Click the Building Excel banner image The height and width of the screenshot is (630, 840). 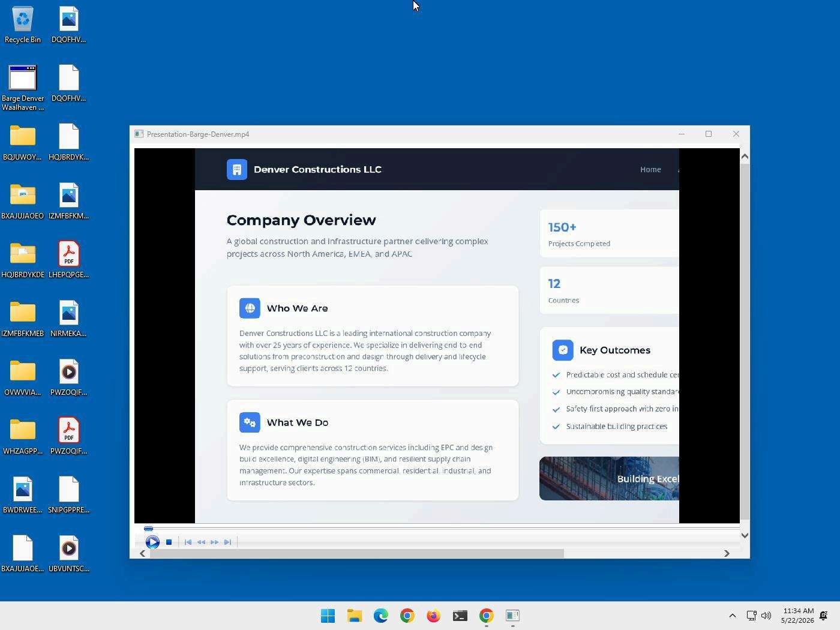(609, 478)
